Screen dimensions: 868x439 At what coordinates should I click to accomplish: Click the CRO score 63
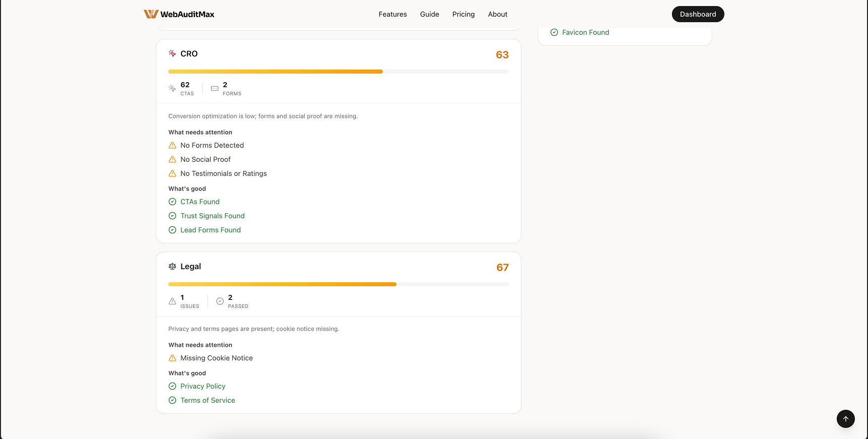502,54
